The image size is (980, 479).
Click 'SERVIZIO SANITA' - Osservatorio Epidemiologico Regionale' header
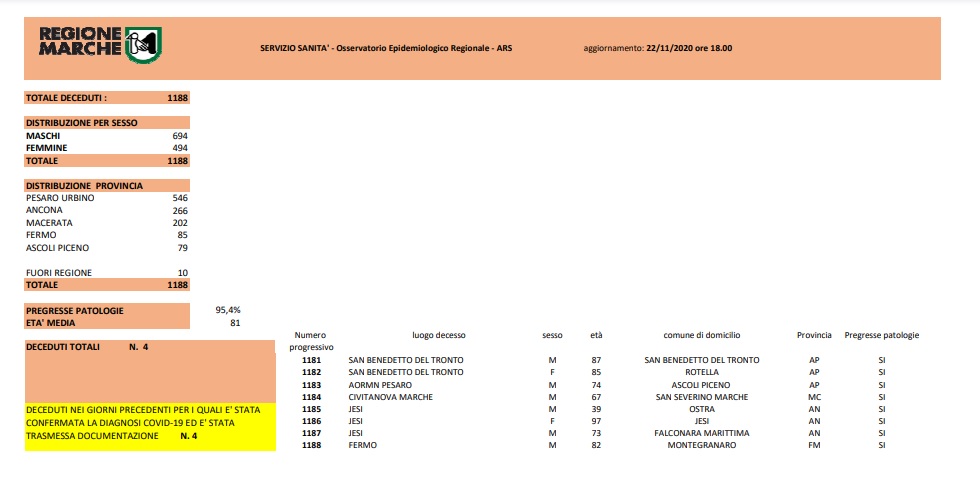(x=386, y=48)
